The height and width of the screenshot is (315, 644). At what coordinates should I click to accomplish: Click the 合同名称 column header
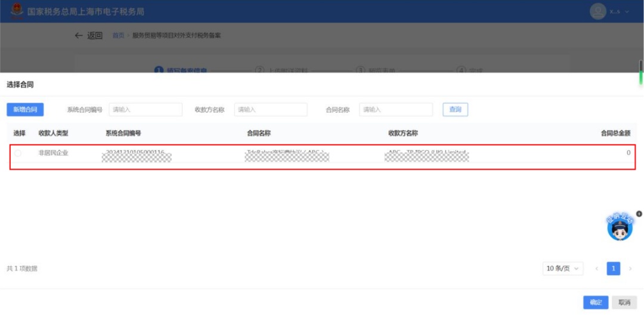coord(259,134)
